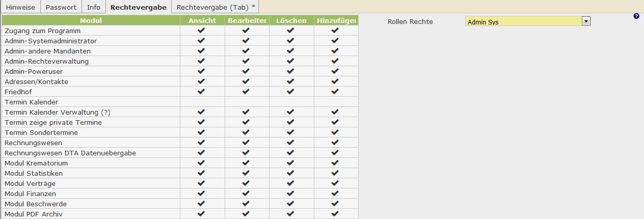Toggle Löschen checkmark for Friedhof
The height and width of the screenshot is (219, 644).
[x=290, y=92]
